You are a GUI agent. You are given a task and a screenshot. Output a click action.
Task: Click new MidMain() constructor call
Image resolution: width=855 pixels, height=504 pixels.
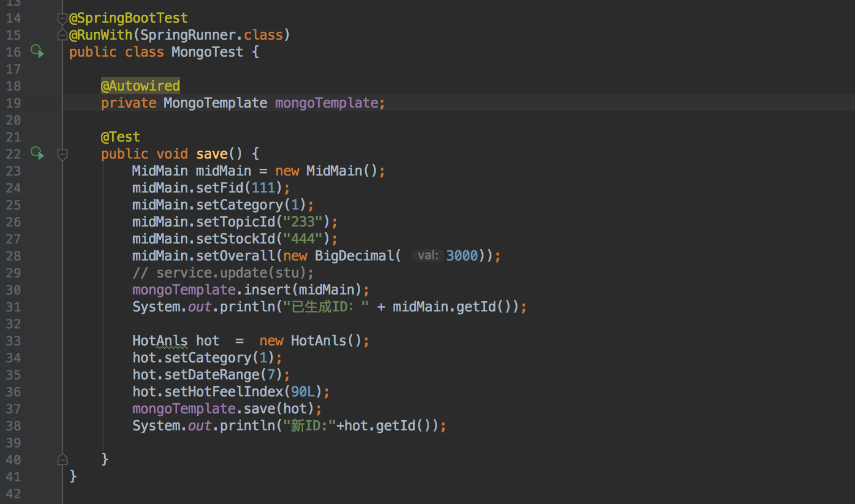click(x=326, y=171)
